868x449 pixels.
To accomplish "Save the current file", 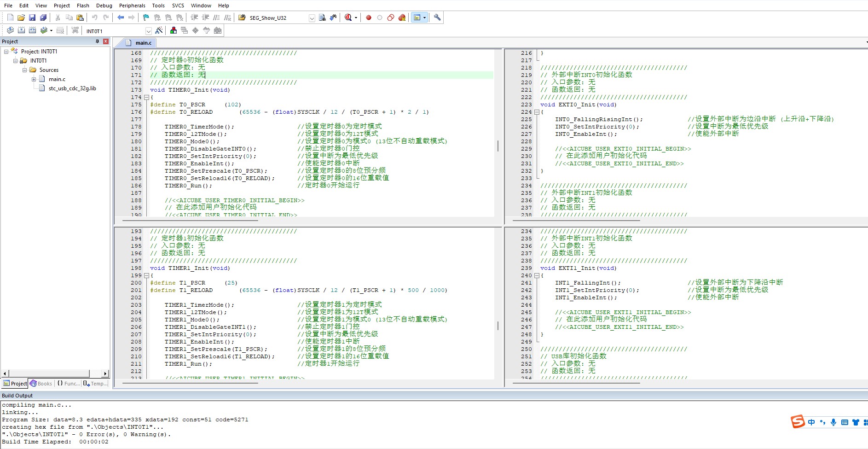I will (32, 17).
